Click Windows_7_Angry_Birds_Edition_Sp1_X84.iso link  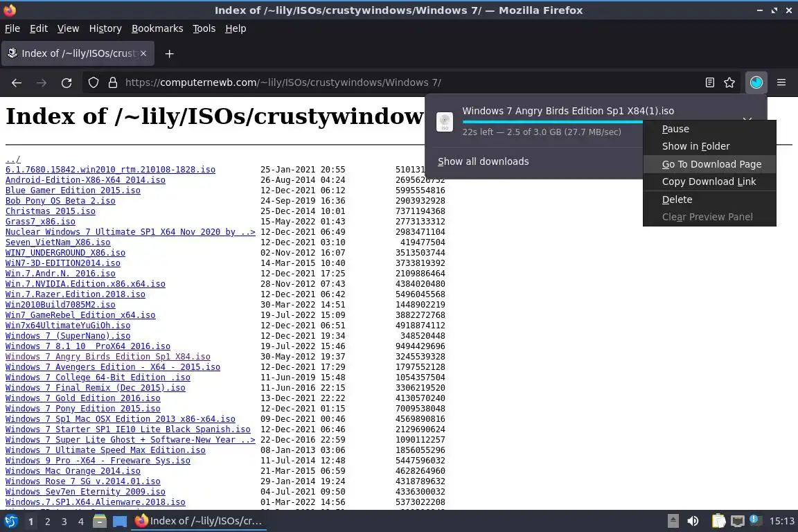coord(108,356)
